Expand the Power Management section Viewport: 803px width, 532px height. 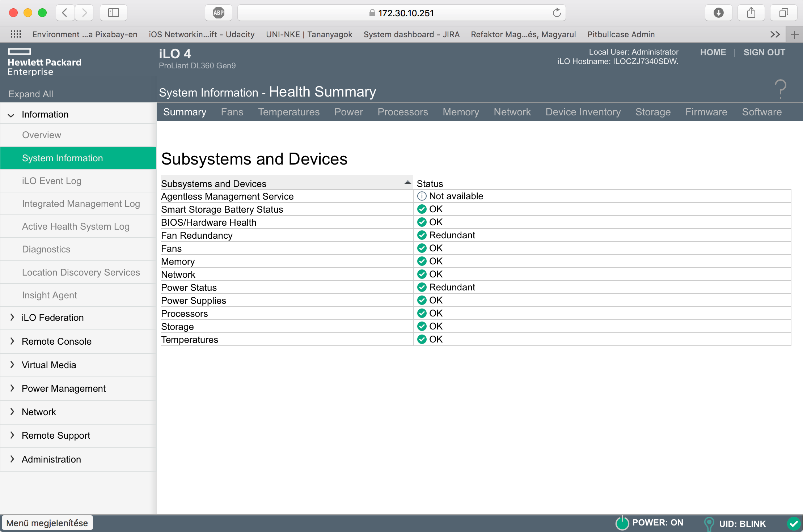click(12, 388)
